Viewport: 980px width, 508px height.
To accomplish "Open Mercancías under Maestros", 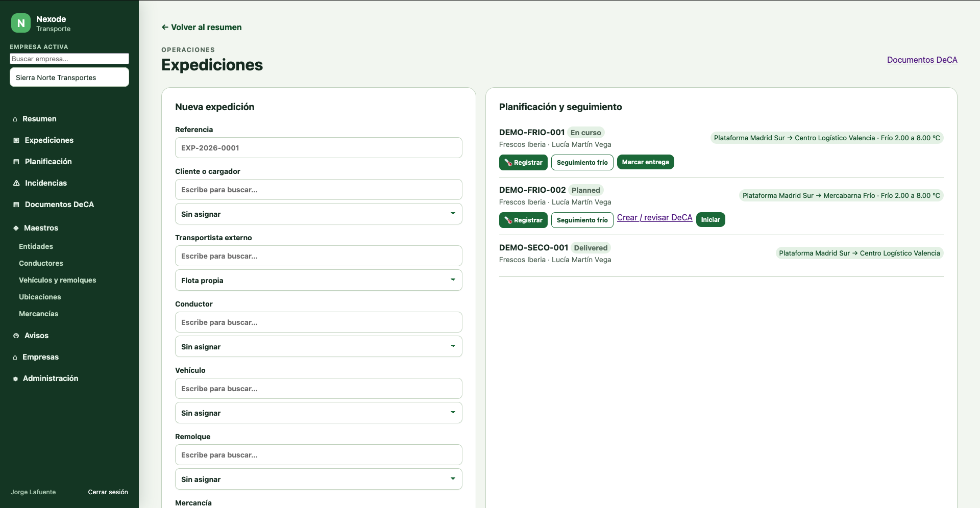I will (x=39, y=314).
